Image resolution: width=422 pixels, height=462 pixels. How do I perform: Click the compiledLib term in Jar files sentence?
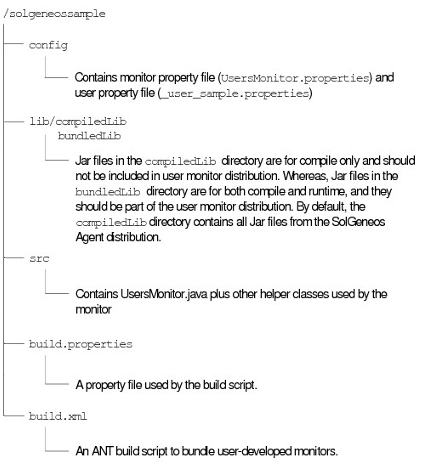tap(181, 162)
